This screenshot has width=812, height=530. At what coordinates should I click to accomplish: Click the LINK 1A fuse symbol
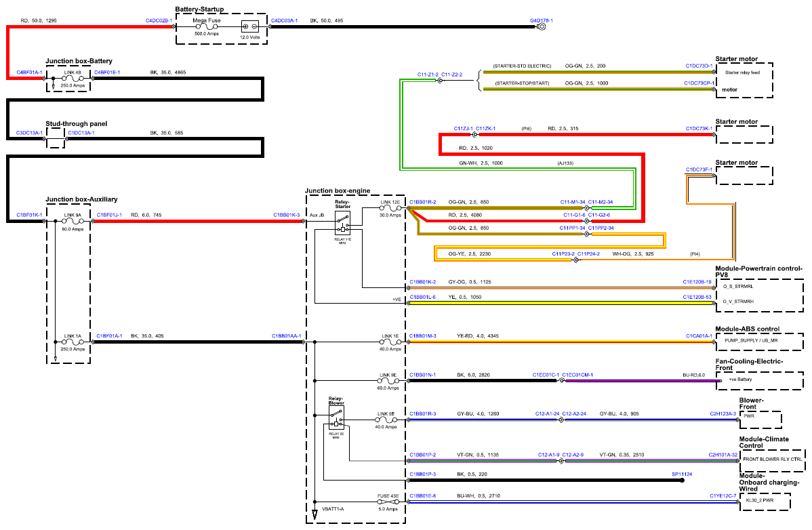(73, 342)
